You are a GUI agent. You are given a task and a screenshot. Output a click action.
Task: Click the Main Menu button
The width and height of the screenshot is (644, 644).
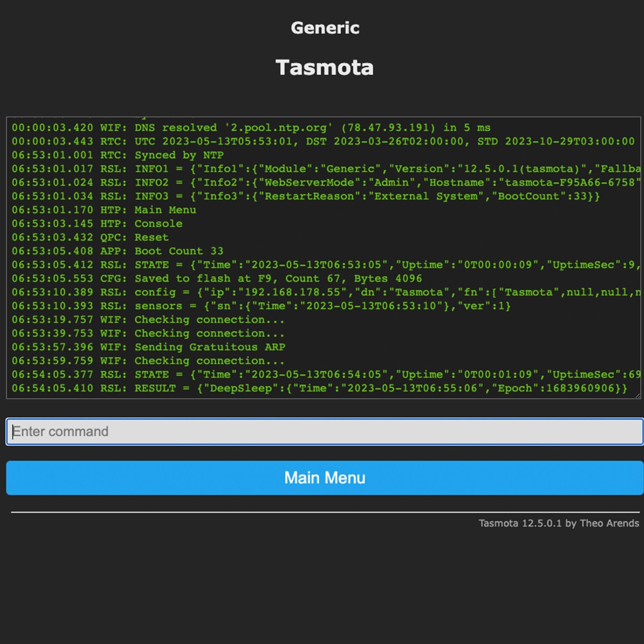click(x=325, y=478)
